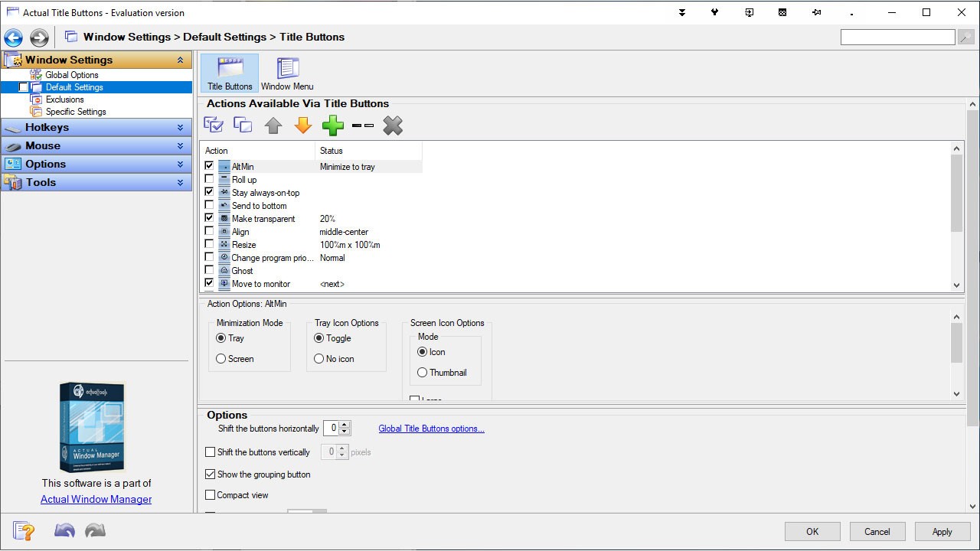Switch to the Window Menu tab
This screenshot has height=551, width=980.
pyautogui.click(x=287, y=71)
